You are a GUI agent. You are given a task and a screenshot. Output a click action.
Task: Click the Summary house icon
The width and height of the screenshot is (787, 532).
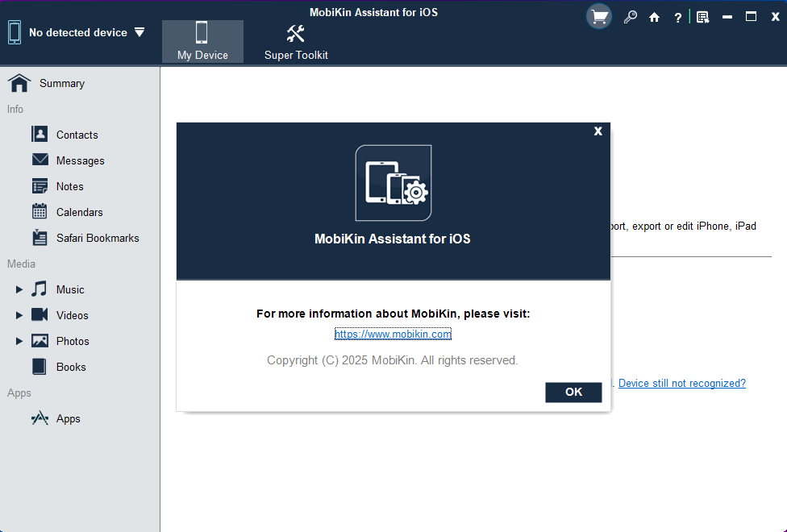[19, 83]
